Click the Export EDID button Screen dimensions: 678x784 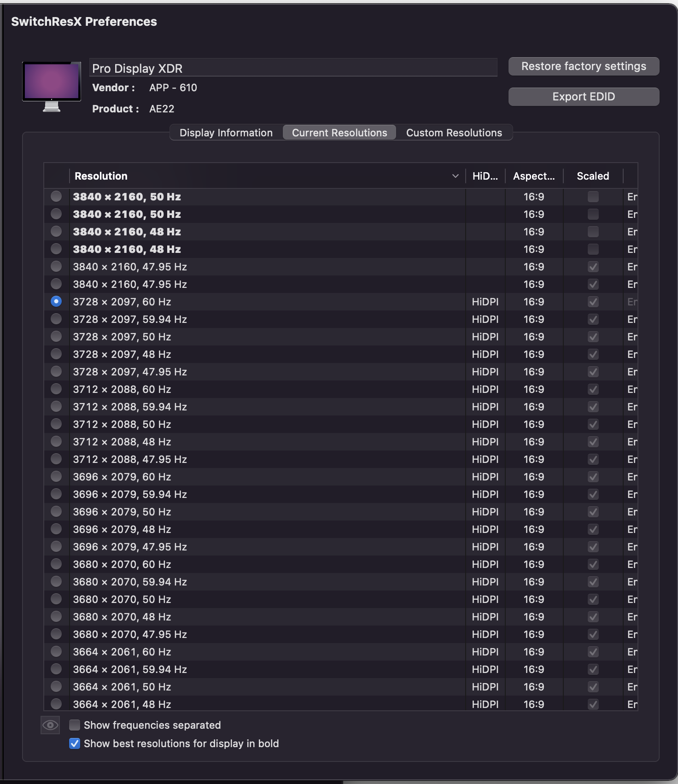point(584,97)
